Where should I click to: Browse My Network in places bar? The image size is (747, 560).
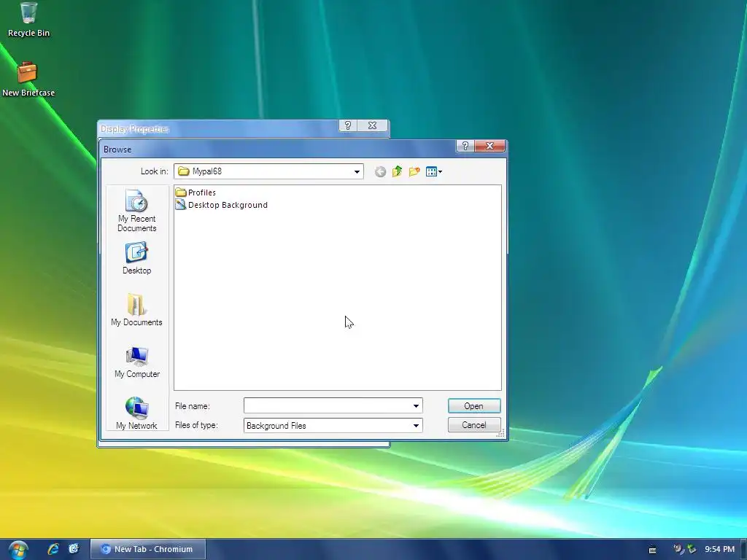[x=136, y=413]
